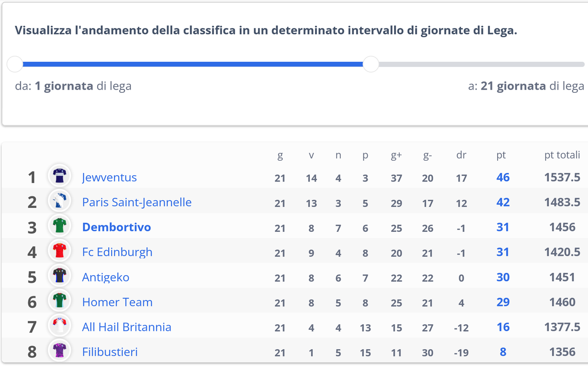This screenshot has width=588, height=377.
Task: Go to Fc Edinburgh team page
Action: (x=117, y=253)
